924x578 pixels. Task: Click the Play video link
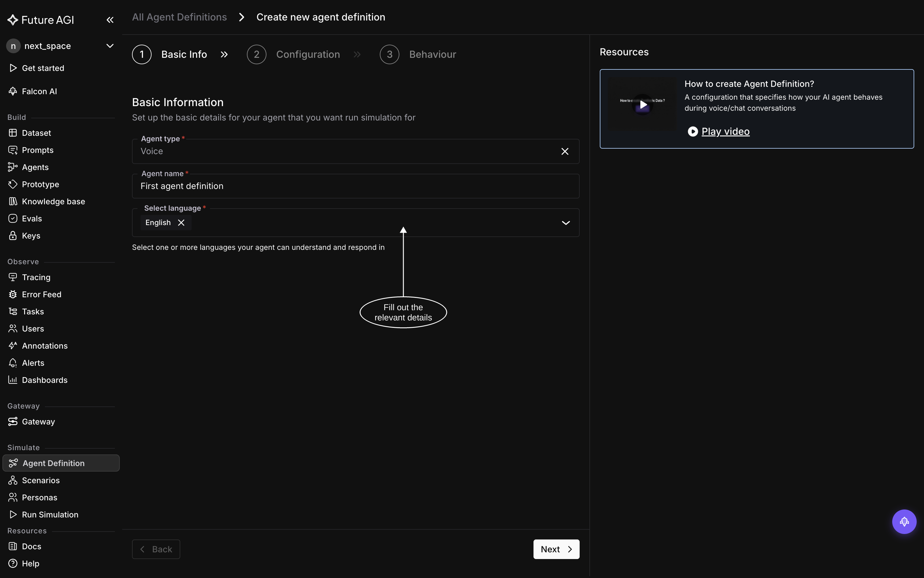tap(725, 132)
